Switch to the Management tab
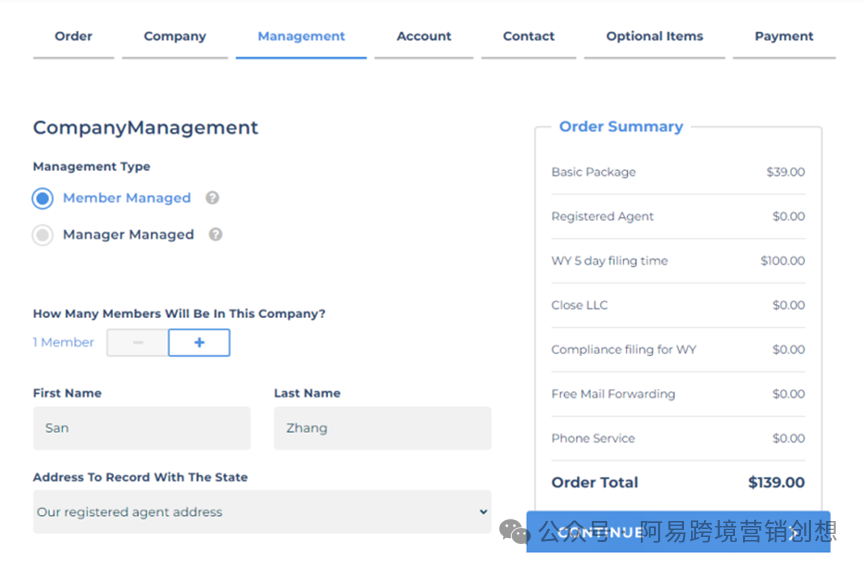865x566 pixels. [x=301, y=36]
